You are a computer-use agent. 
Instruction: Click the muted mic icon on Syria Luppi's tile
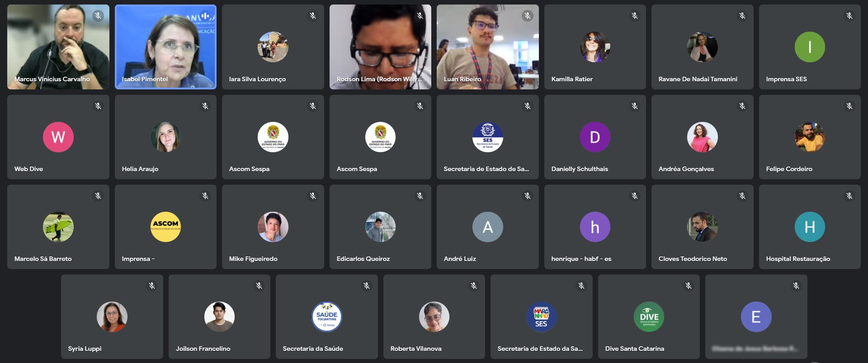pyautogui.click(x=152, y=286)
